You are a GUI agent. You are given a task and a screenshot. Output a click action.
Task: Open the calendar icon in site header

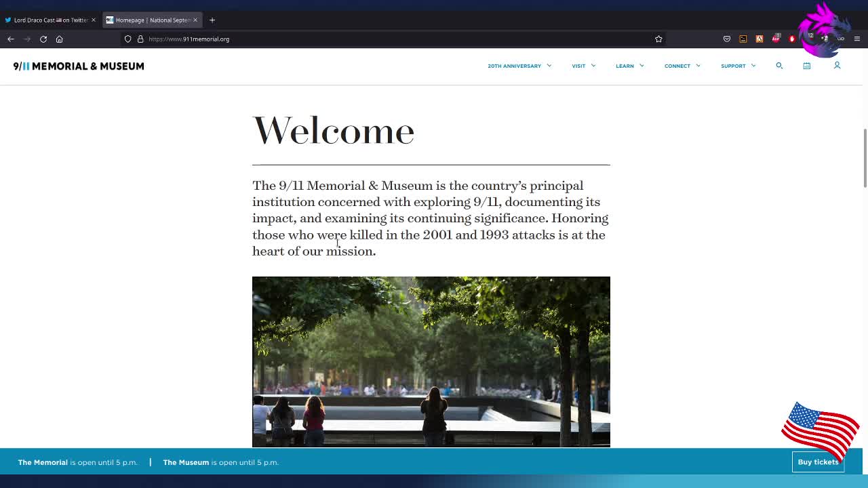pyautogui.click(x=807, y=66)
